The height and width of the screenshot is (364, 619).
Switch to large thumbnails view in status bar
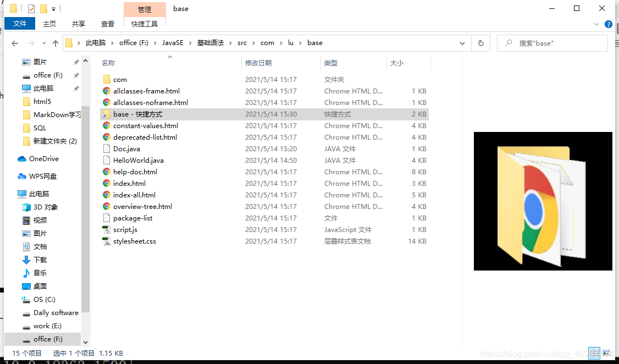tap(606, 352)
